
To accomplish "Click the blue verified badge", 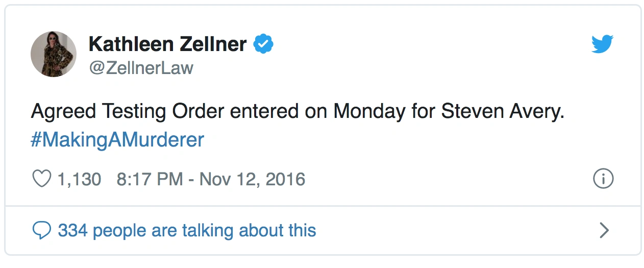I will (x=264, y=45).
